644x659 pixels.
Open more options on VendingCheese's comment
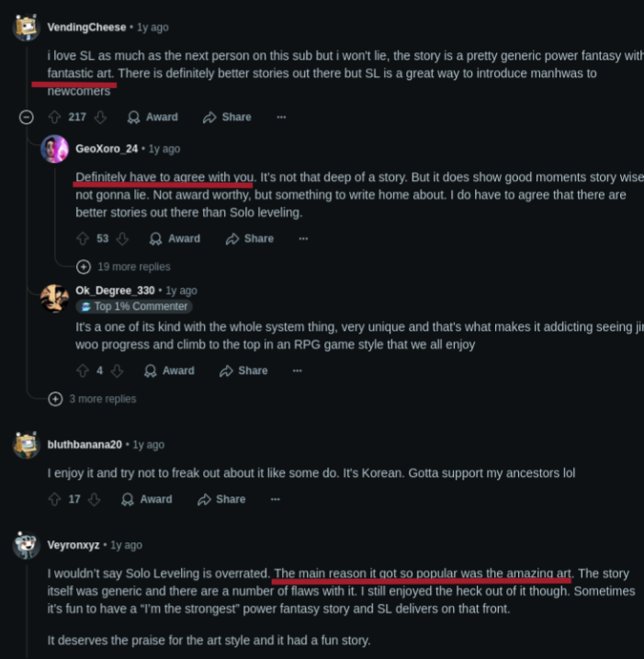tap(281, 117)
